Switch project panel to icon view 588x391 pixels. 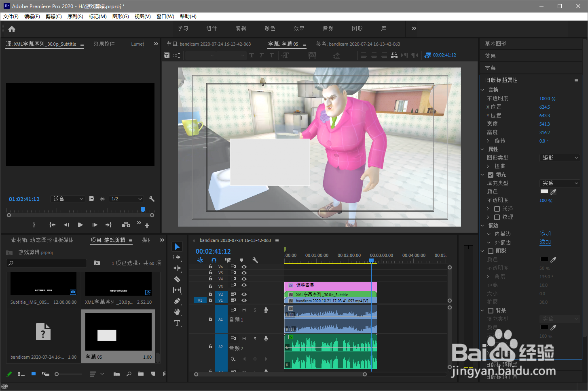(x=34, y=374)
